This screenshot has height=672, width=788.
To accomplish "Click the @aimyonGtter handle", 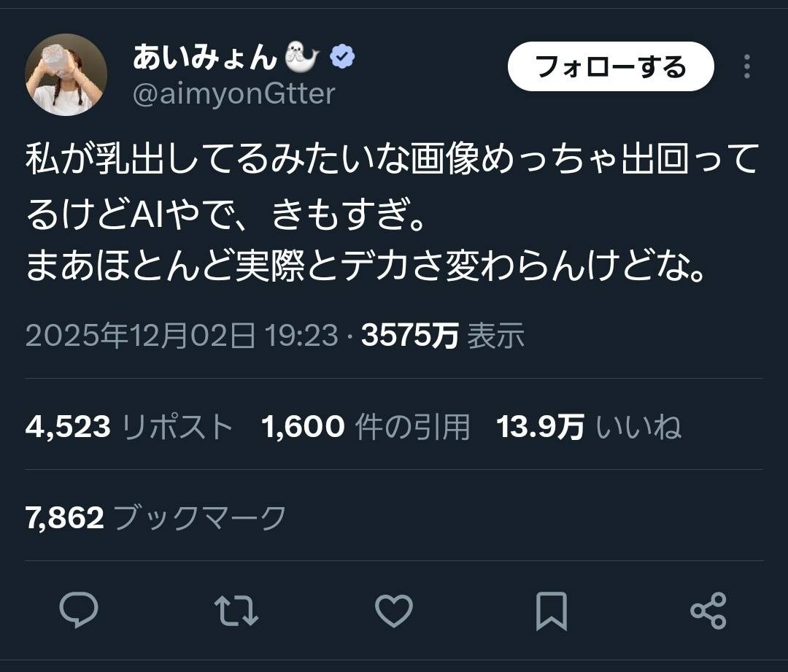I will pyautogui.click(x=233, y=93).
